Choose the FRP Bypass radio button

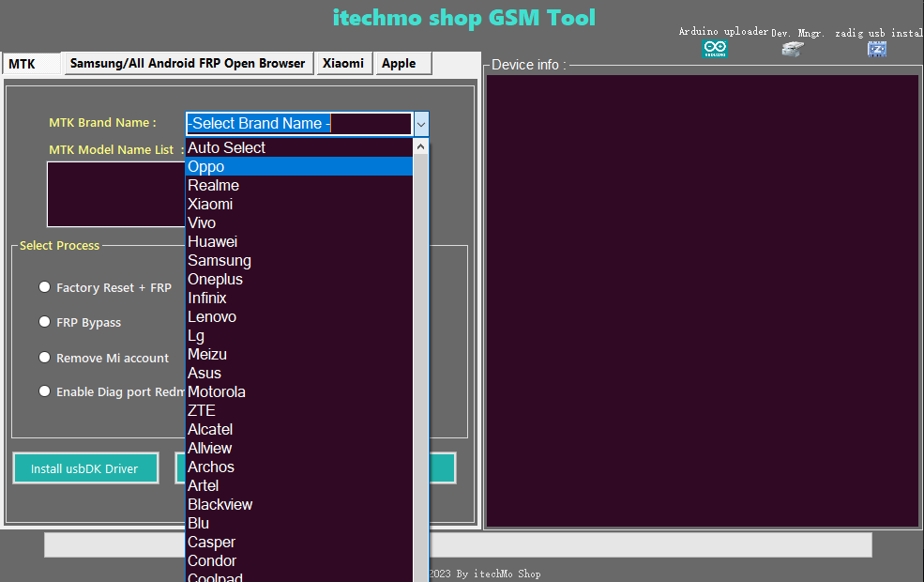pyautogui.click(x=44, y=322)
